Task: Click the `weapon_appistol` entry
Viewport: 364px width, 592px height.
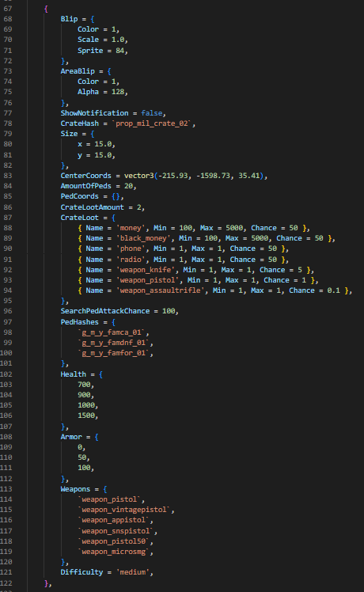Action: pos(114,520)
